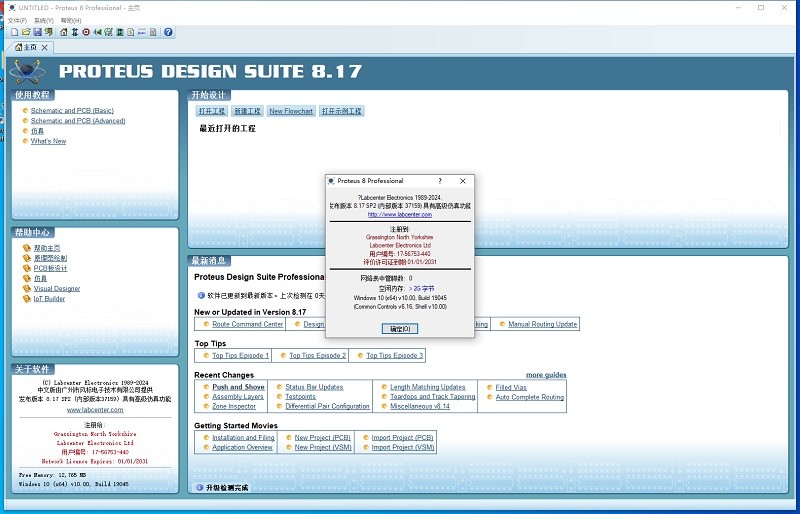
Task: Open Schematic and PCB (Basic) tutorial
Action: tap(72, 111)
